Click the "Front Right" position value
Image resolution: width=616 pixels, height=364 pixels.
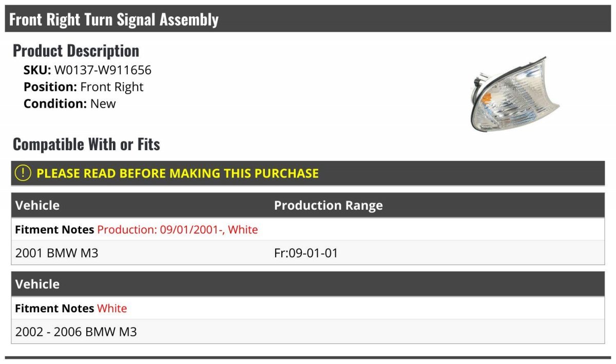(112, 87)
